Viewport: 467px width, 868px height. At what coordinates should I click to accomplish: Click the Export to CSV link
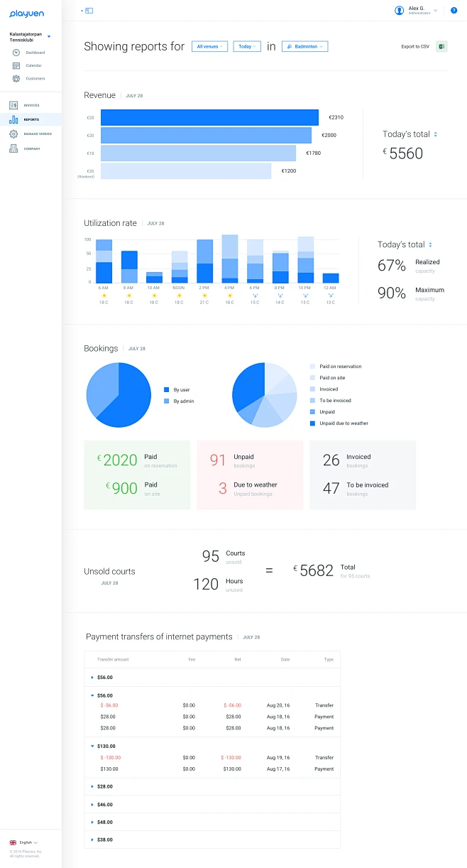(415, 47)
